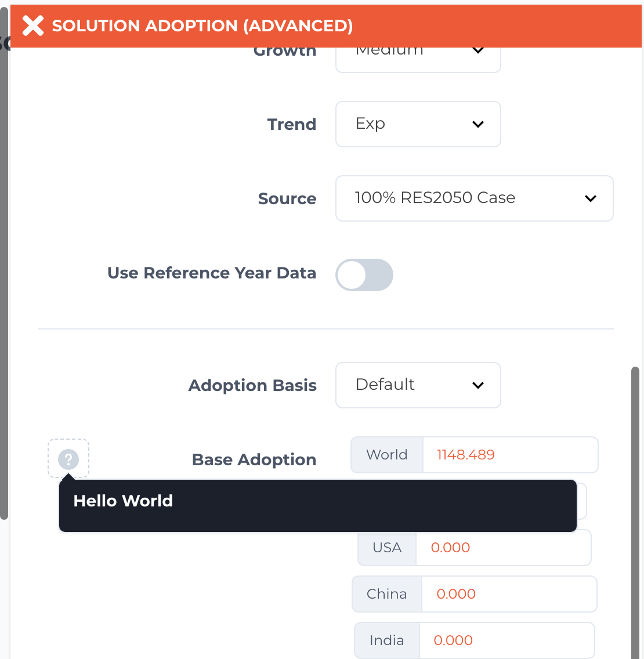Click the Base Adoption label

[x=254, y=459]
